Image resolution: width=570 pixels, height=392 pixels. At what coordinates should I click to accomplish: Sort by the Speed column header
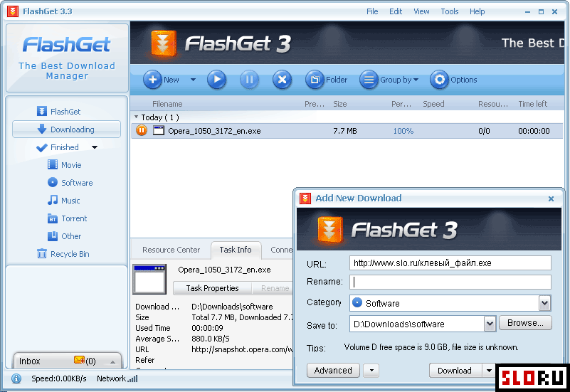pyautogui.click(x=433, y=104)
